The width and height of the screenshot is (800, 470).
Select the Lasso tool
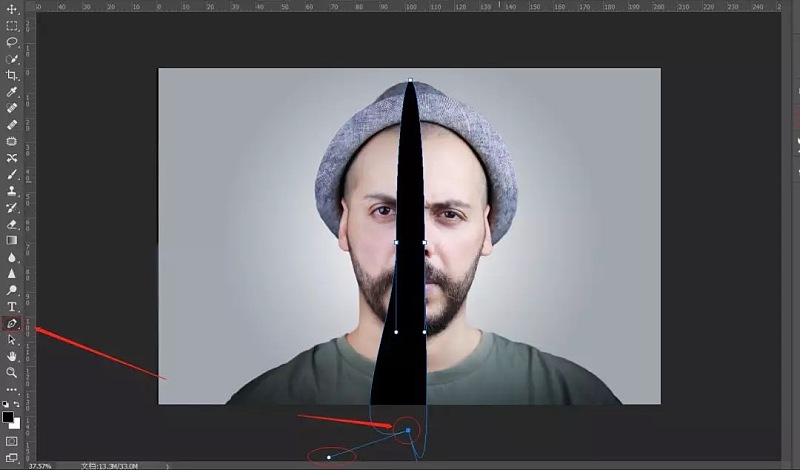[11, 42]
